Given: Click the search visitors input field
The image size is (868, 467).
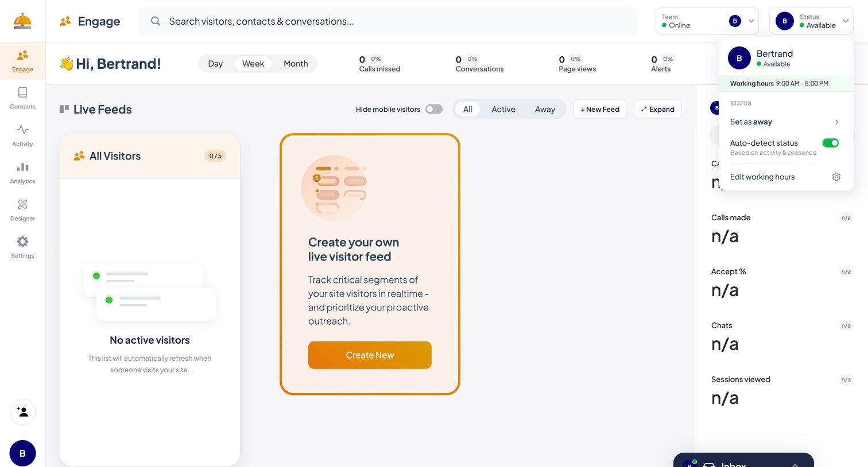Looking at the screenshot, I should click(387, 21).
